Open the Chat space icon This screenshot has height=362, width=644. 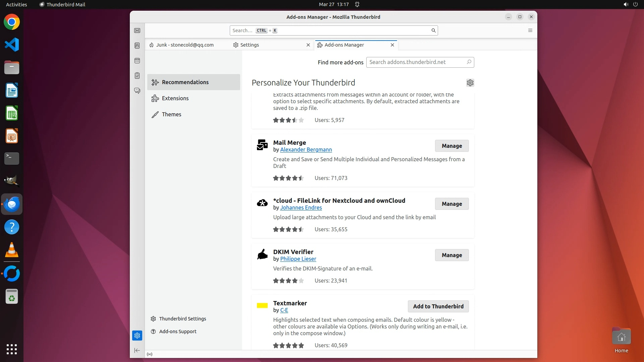coord(137,91)
